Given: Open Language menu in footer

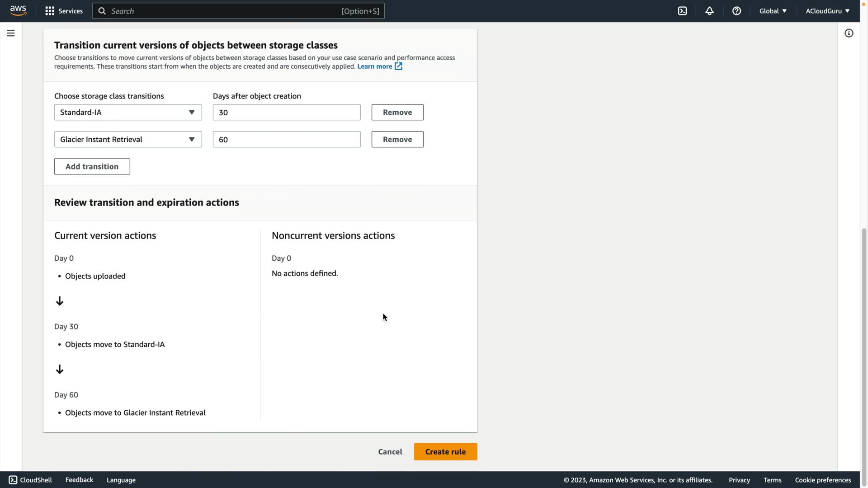Looking at the screenshot, I should pos(121,480).
